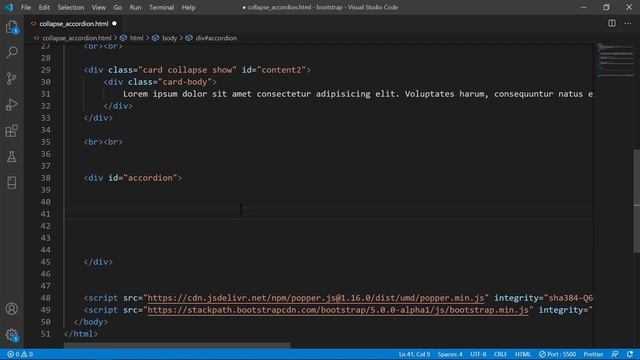Select the collapse_accordion.html editor tab
The width and height of the screenshot is (640, 360).
tap(73, 24)
